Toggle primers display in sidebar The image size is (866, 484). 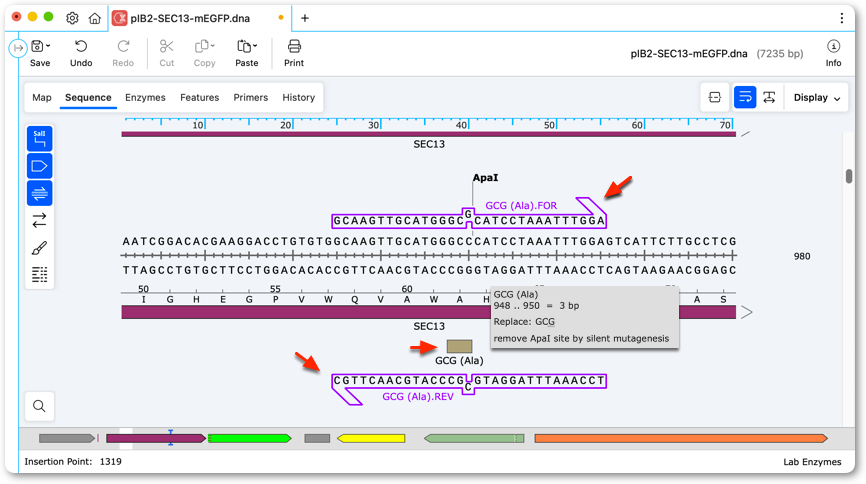click(x=40, y=193)
